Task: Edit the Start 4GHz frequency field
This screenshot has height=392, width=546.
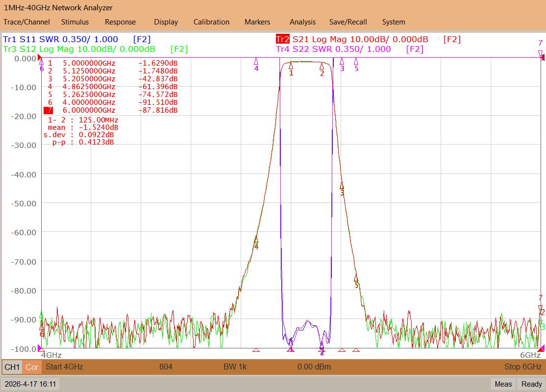Action: coord(64,367)
